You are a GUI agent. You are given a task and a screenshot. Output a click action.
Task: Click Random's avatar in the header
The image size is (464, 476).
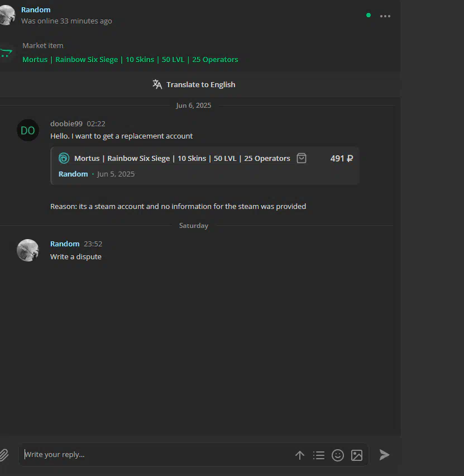7,15
